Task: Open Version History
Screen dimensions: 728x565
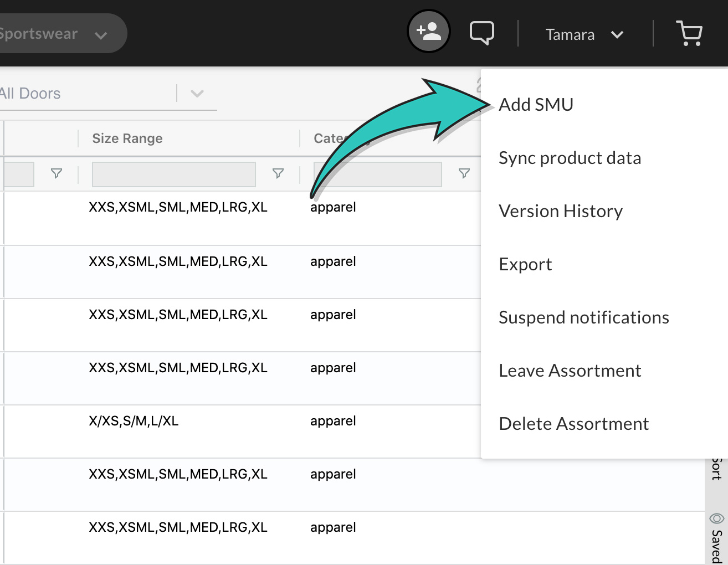Action: (x=560, y=211)
